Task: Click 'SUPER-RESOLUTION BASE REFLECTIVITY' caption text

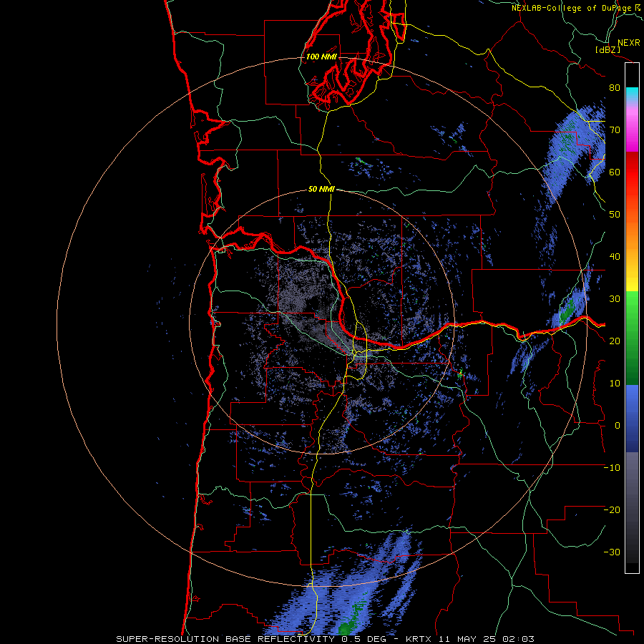Action: pyautogui.click(x=225, y=639)
